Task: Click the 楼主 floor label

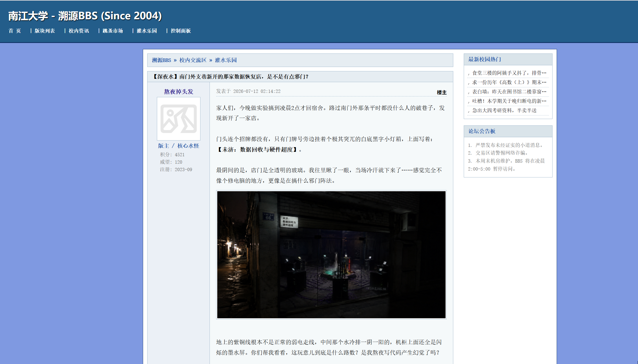Action: pos(441,93)
